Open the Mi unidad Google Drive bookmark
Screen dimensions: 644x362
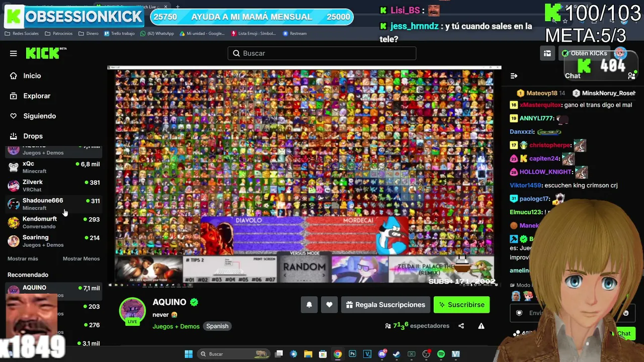pyautogui.click(x=202, y=34)
